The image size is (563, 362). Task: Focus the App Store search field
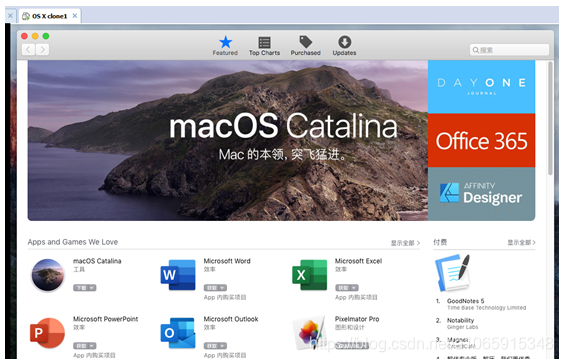point(509,50)
